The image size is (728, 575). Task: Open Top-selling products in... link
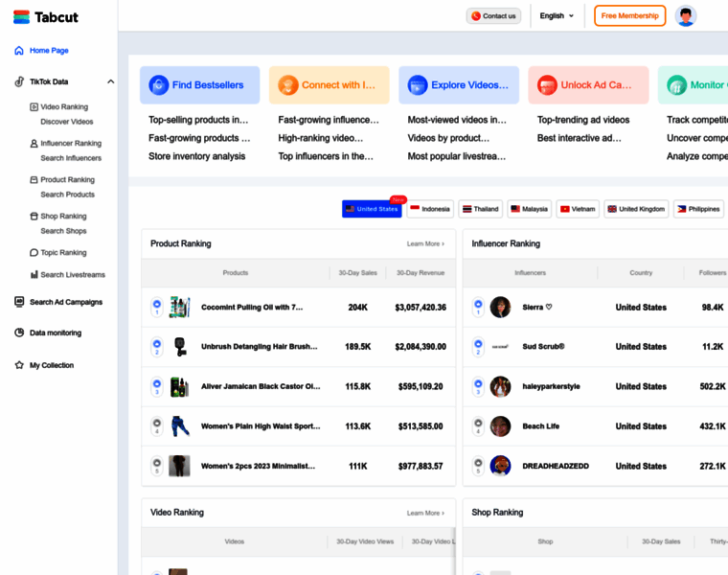tap(198, 120)
